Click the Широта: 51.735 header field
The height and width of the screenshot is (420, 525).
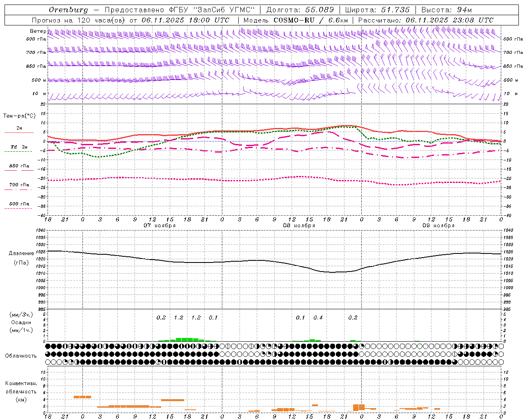coord(377,10)
